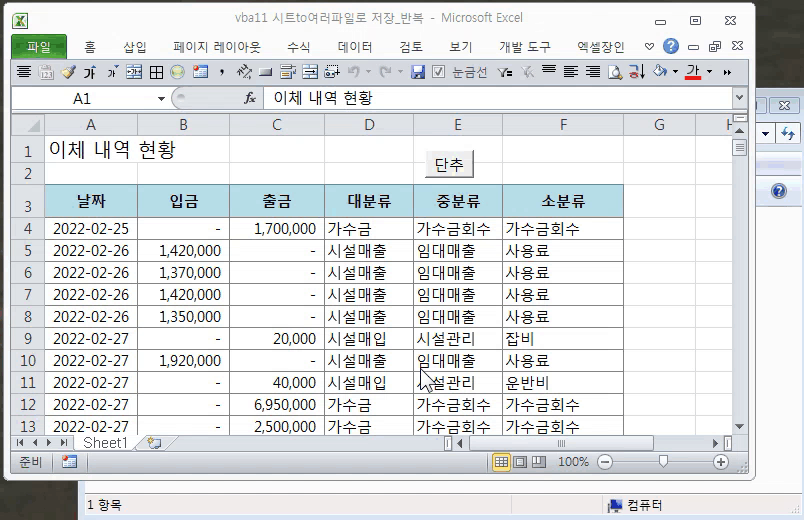804x520 pixels.
Task: Open the 개발 도구 ribbon tab
Action: (525, 47)
